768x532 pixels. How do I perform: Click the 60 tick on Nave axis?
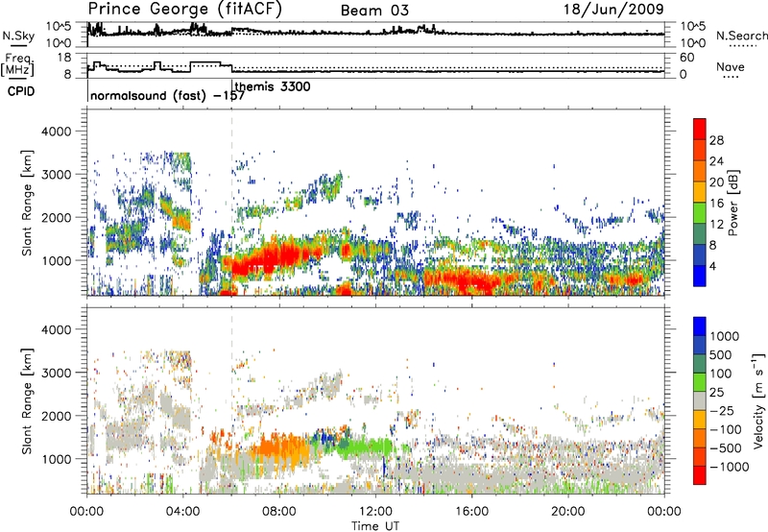[687, 58]
